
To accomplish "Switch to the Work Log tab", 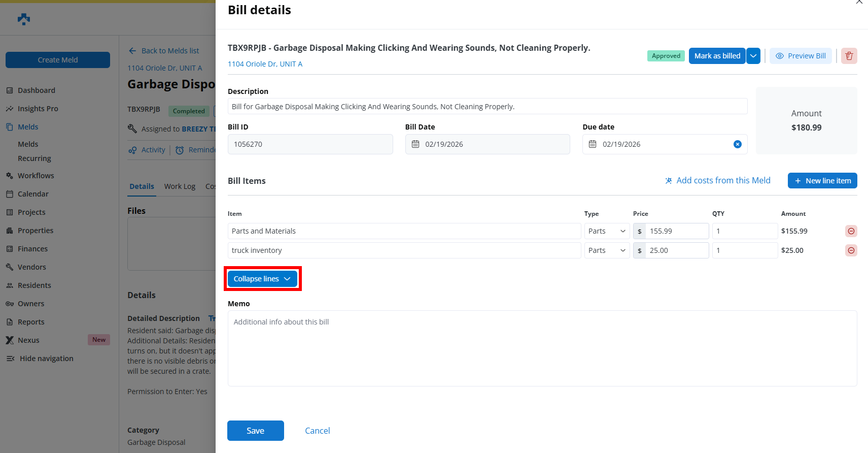I will (x=180, y=186).
